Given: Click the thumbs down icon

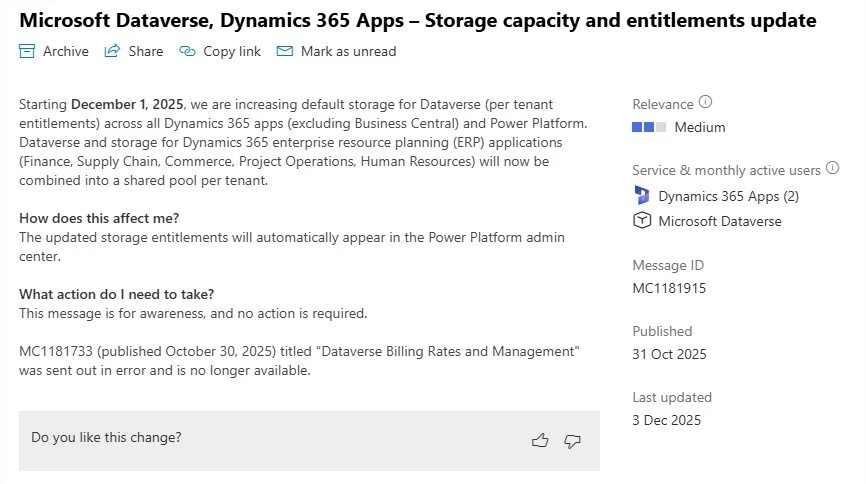Looking at the screenshot, I should 572,440.
